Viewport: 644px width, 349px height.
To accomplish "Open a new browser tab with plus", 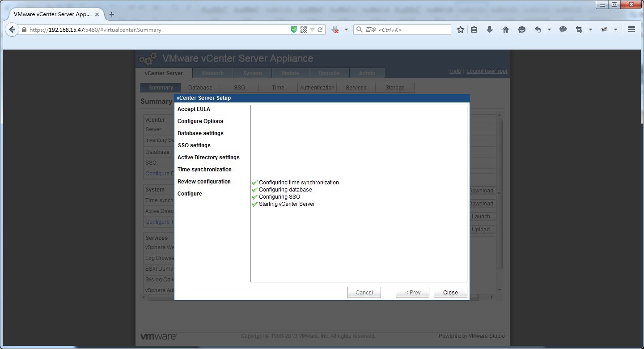I will 112,14.
